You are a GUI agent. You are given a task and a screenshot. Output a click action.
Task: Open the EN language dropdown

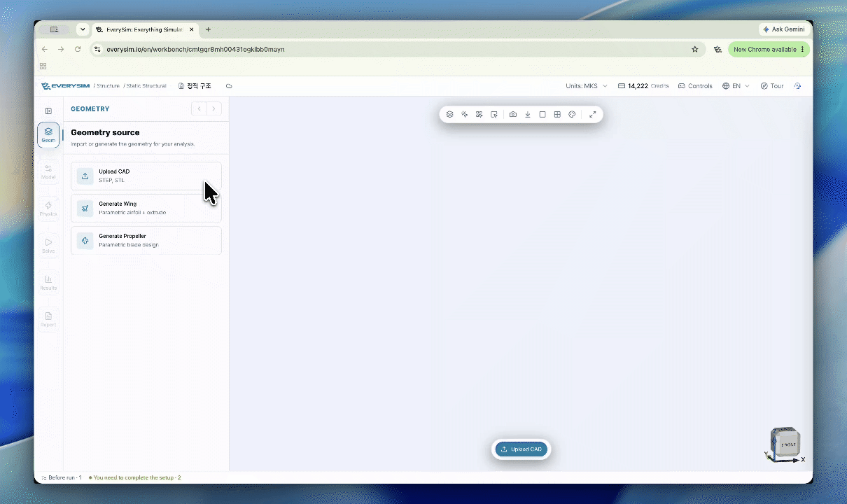(736, 86)
